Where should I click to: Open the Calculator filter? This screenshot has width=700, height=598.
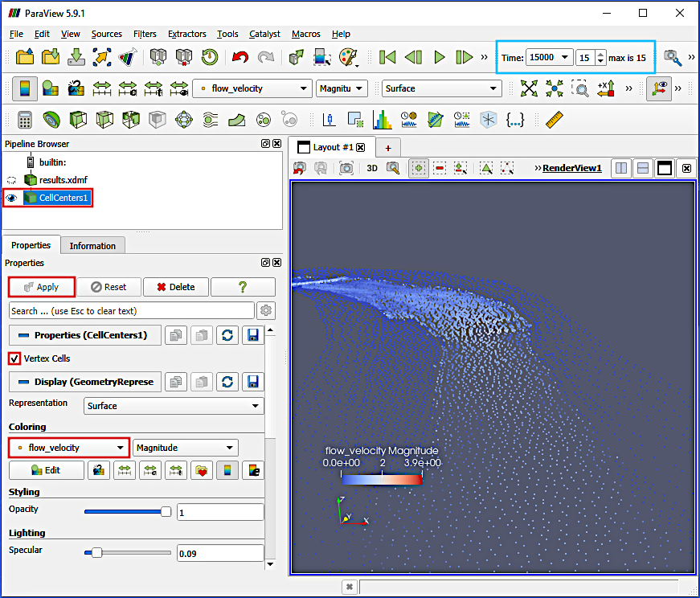coord(27,119)
